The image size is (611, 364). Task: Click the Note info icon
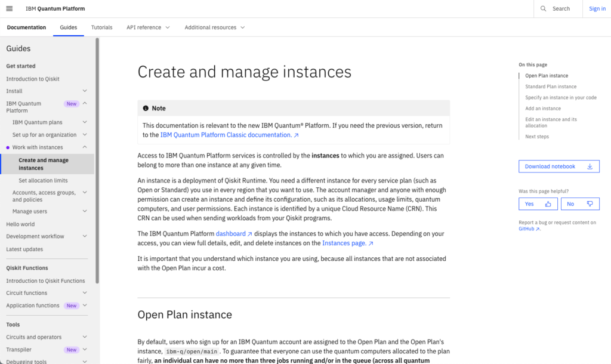point(146,109)
